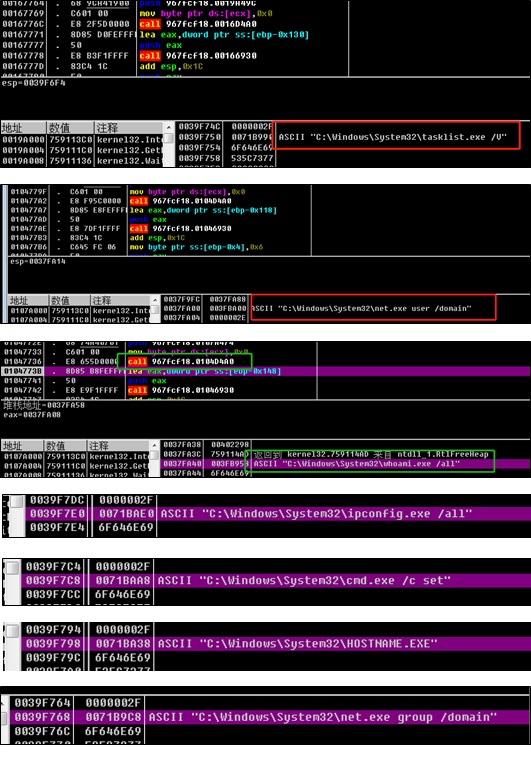The width and height of the screenshot is (531, 760).
Task: Select dump row 0107A000 in second panel
Action: point(78,311)
